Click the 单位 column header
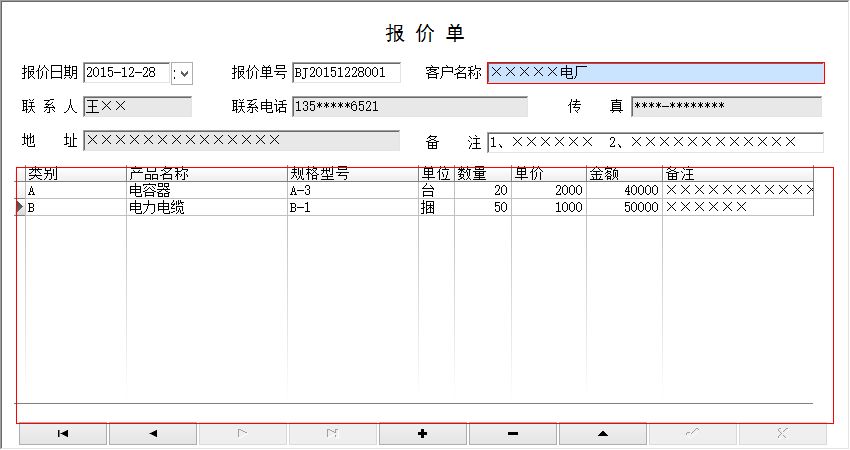The width and height of the screenshot is (850, 450). click(436, 174)
